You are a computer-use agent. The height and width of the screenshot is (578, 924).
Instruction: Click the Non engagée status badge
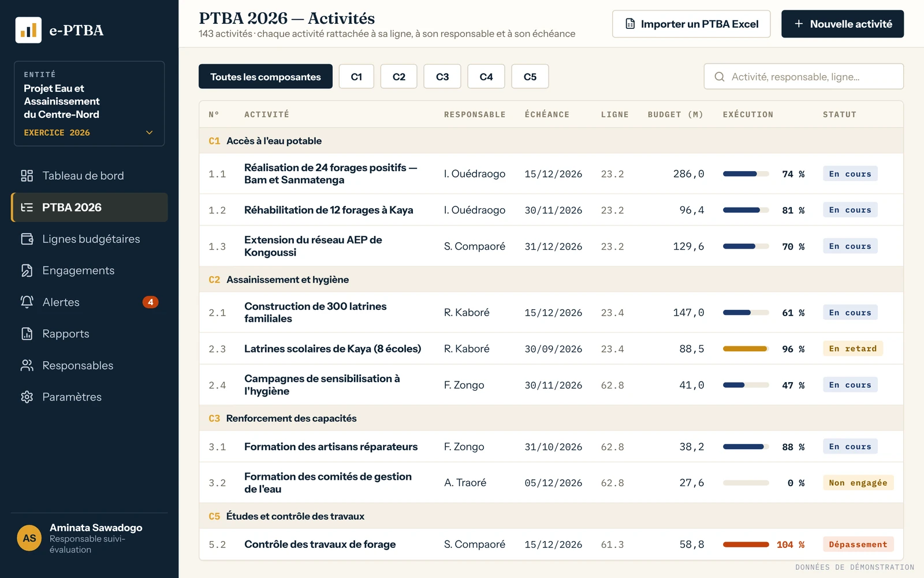point(858,483)
